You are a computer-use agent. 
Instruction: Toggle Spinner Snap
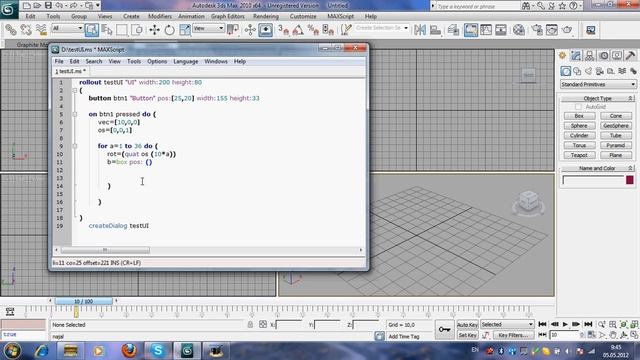point(328,30)
